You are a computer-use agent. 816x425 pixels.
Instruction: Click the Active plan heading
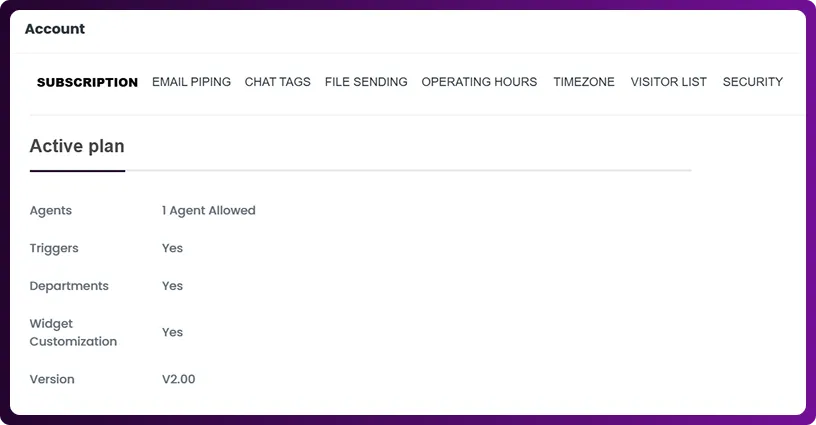pyautogui.click(x=77, y=146)
